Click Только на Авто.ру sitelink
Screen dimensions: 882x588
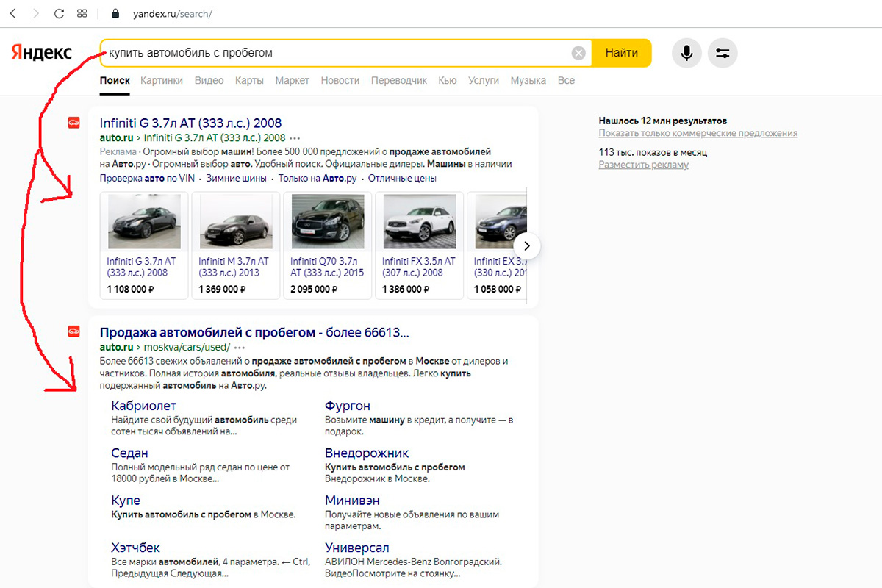tap(318, 179)
